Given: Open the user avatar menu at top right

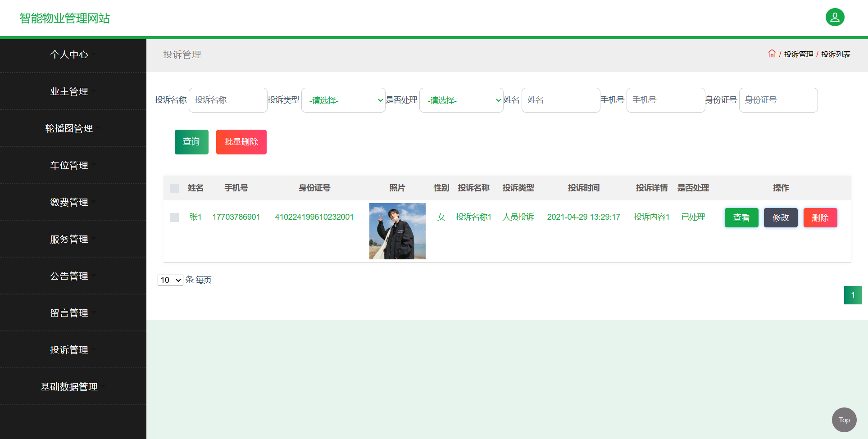Looking at the screenshot, I should [835, 17].
